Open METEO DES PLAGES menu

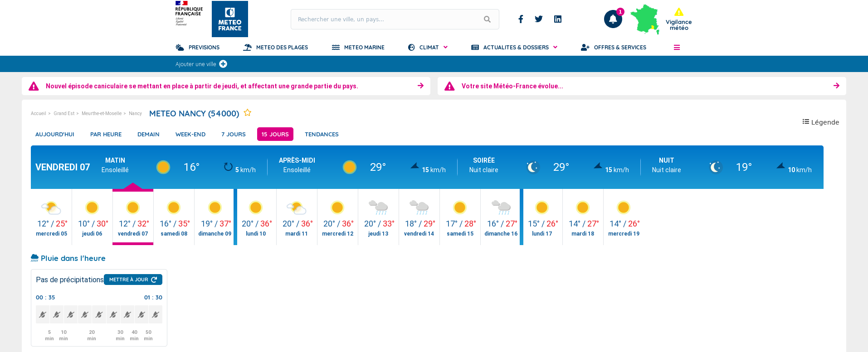(276, 48)
